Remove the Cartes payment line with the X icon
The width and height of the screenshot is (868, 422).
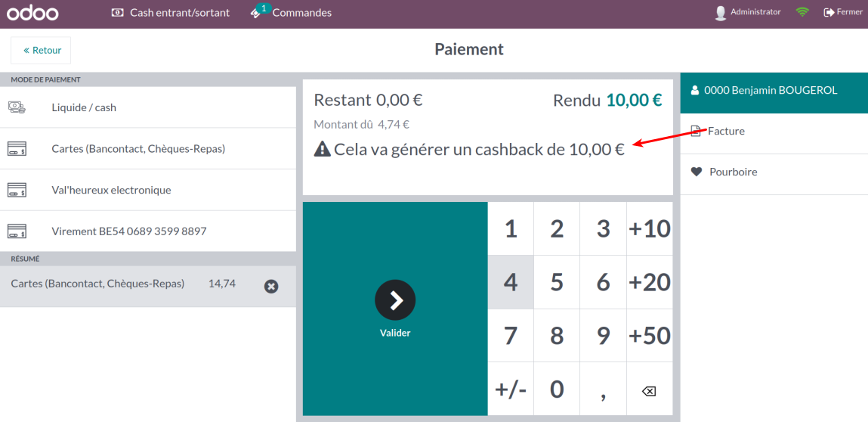[271, 286]
